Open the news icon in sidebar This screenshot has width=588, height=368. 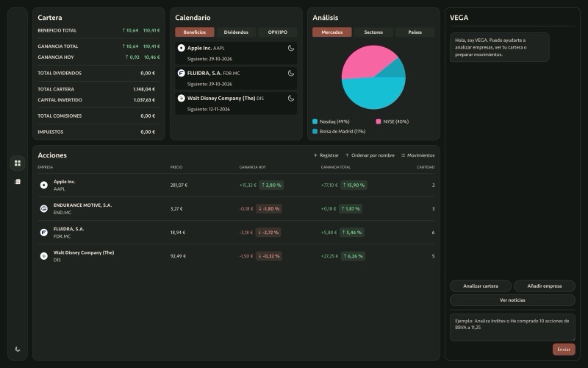tap(18, 181)
